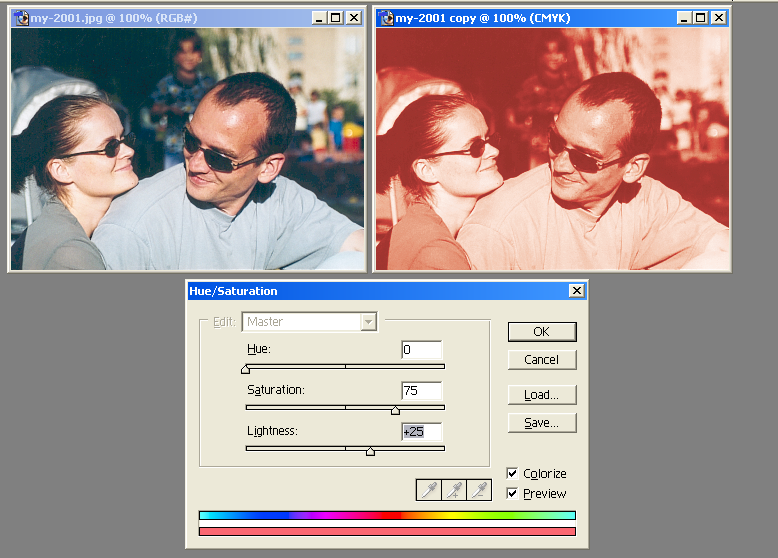
Task: Click the Saturation slider handle
Action: [395, 410]
